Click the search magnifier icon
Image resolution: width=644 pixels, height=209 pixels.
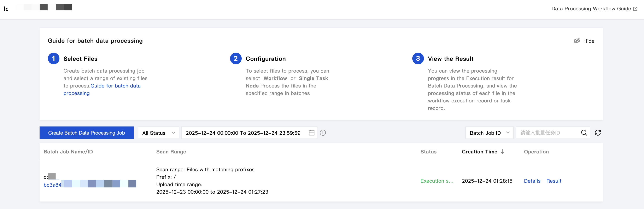[584, 133]
